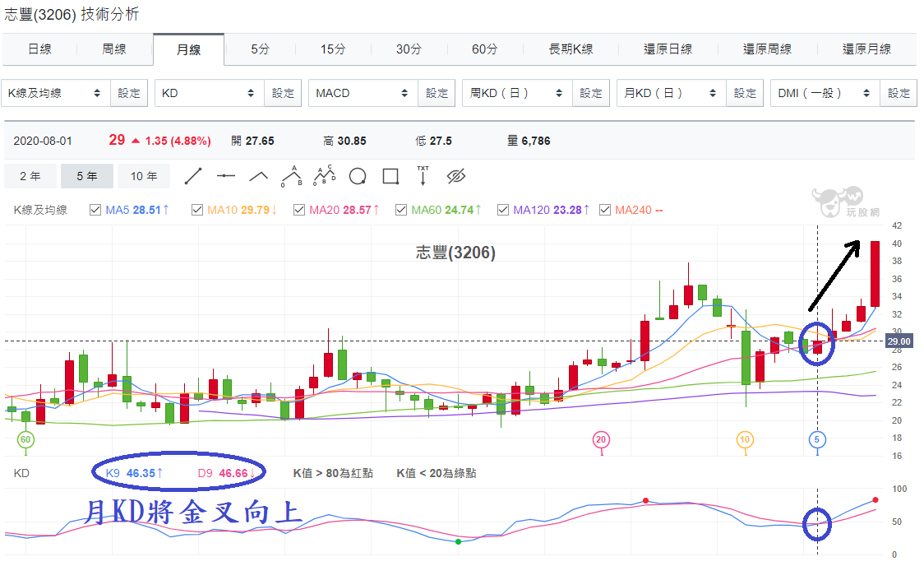
Task: Open the DMI(一般) dropdown
Action: click(825, 93)
